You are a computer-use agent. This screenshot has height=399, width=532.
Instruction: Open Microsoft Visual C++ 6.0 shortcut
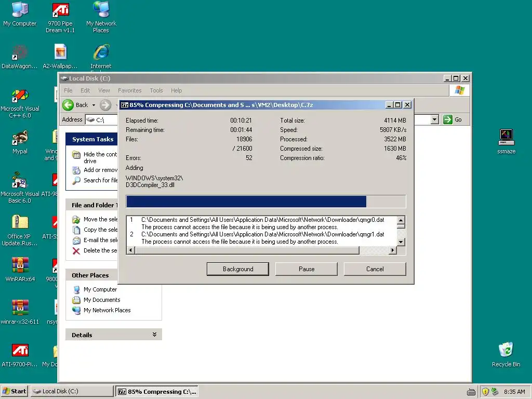[x=20, y=103]
